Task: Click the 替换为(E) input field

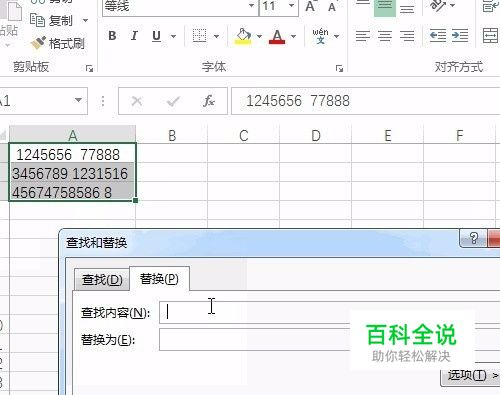Action: point(330,339)
